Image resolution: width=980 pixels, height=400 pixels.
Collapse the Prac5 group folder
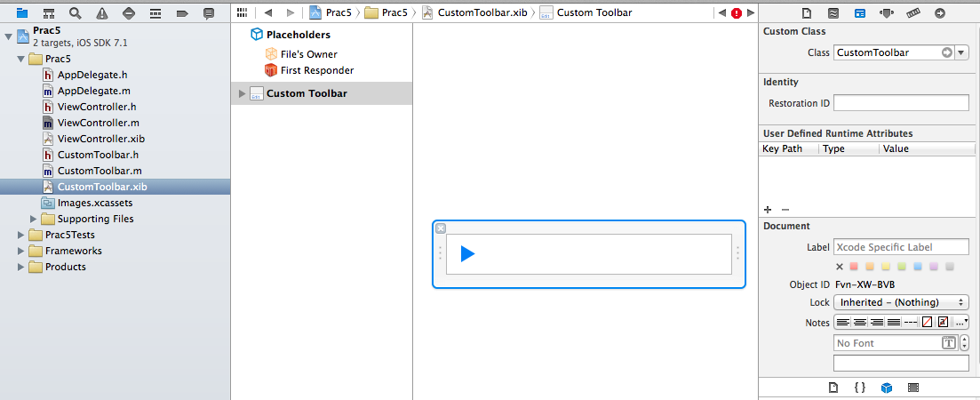click(x=21, y=59)
